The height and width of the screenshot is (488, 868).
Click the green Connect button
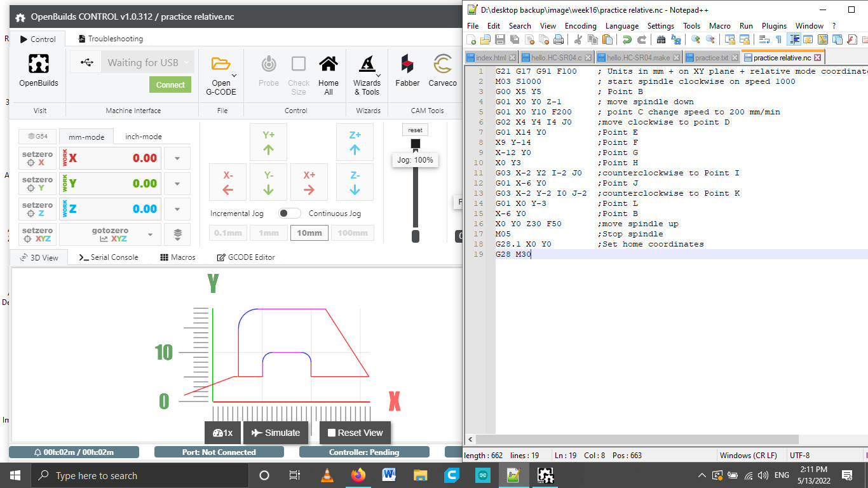[170, 85]
